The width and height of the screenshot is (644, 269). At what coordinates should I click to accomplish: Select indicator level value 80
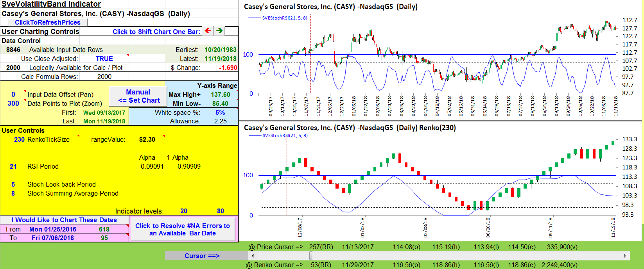(x=221, y=211)
